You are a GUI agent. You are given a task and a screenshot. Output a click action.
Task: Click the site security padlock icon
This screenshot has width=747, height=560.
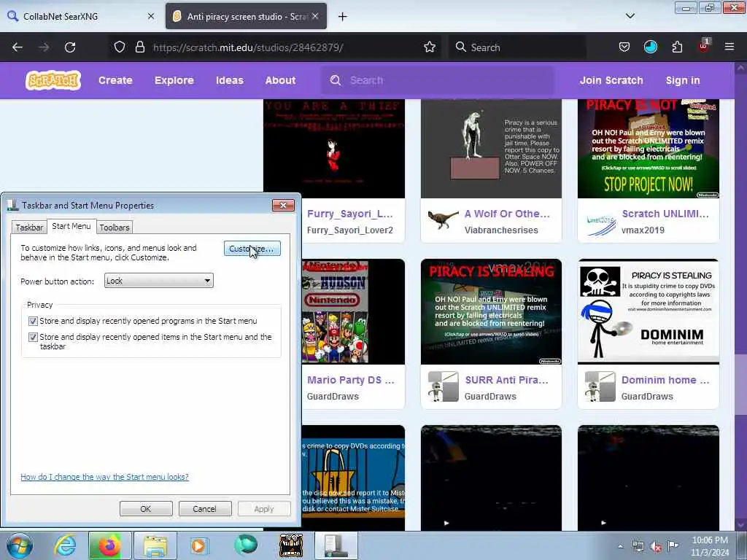139,47
